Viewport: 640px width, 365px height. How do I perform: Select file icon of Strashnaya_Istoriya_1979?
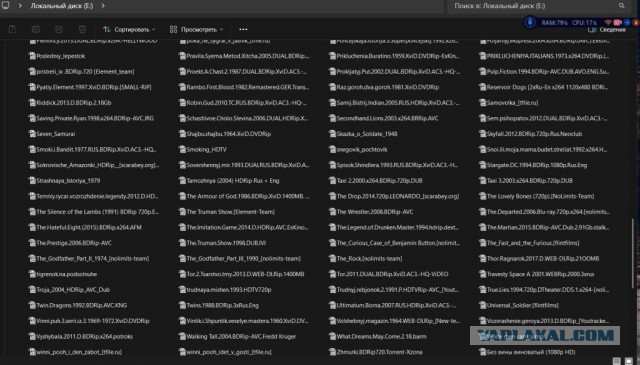point(32,180)
